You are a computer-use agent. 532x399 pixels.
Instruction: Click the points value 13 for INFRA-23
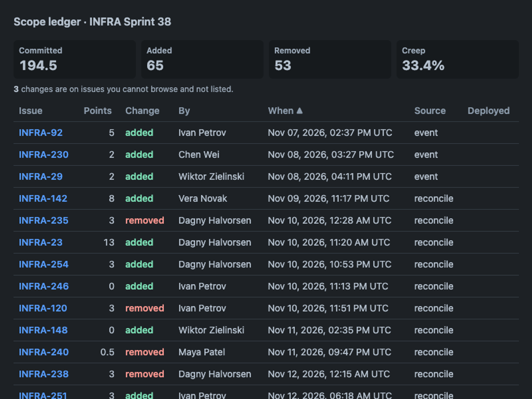tap(109, 243)
